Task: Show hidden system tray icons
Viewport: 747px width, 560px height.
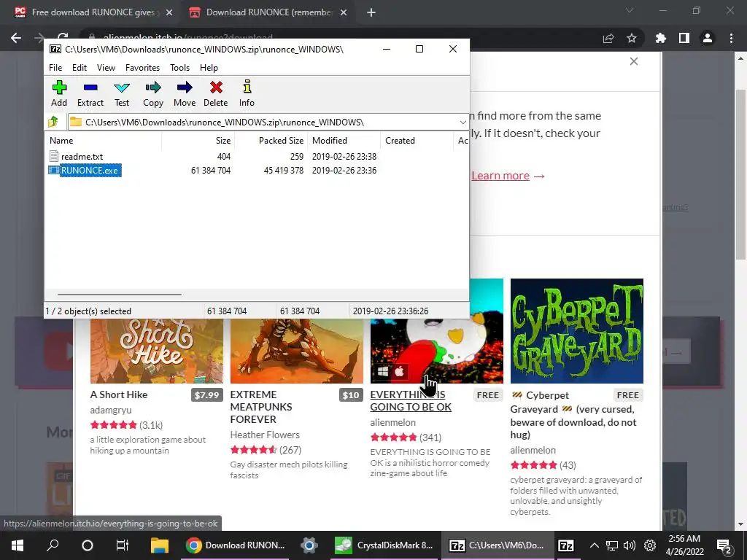Action: [594, 545]
